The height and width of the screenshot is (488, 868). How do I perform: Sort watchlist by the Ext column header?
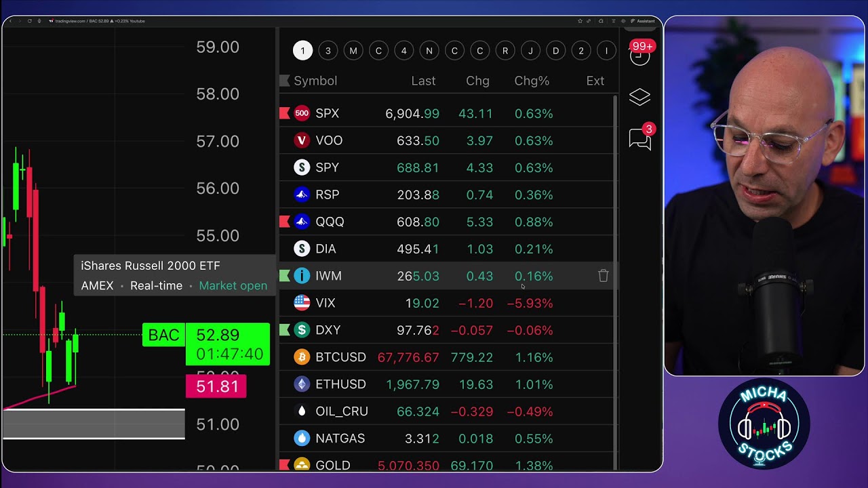(x=595, y=81)
